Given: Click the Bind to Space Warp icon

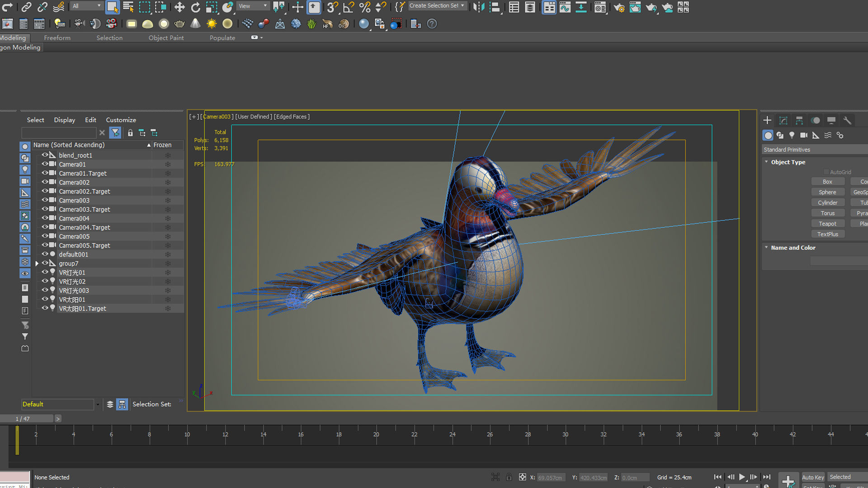Looking at the screenshot, I should 58,7.
